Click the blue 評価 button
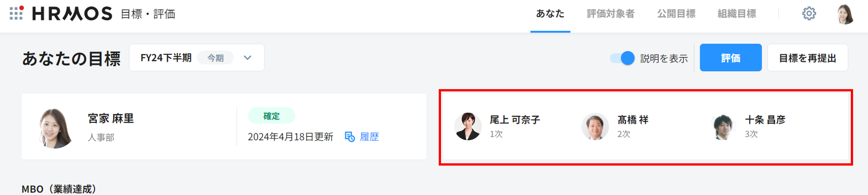The image size is (868, 195). tap(730, 57)
